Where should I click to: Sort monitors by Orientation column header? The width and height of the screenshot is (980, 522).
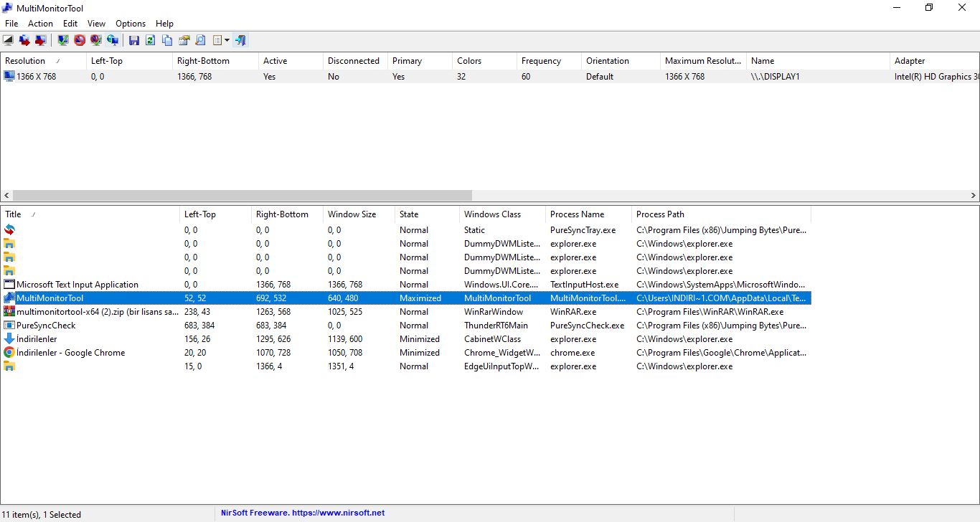(621, 61)
